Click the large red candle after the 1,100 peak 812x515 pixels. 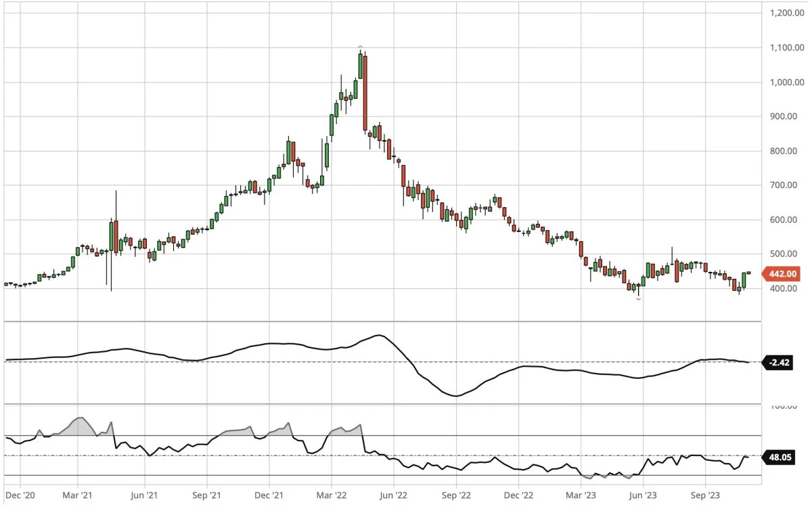(x=365, y=93)
